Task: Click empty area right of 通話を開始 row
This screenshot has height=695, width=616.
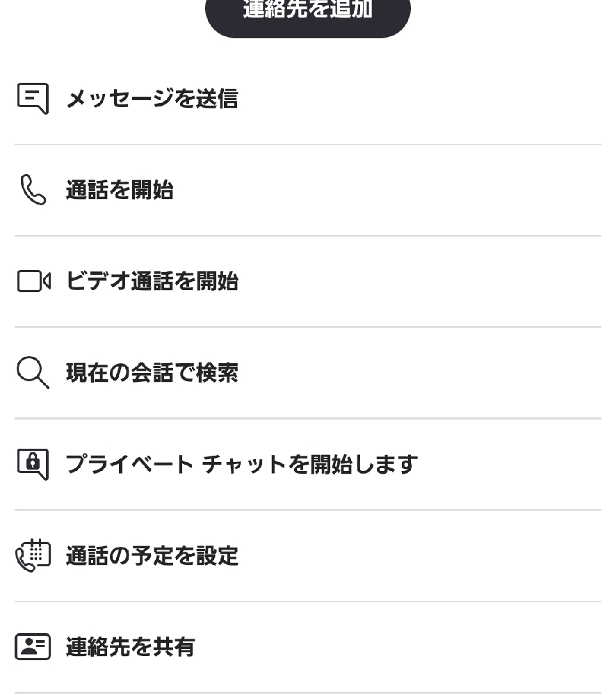Action: [x=417, y=190]
